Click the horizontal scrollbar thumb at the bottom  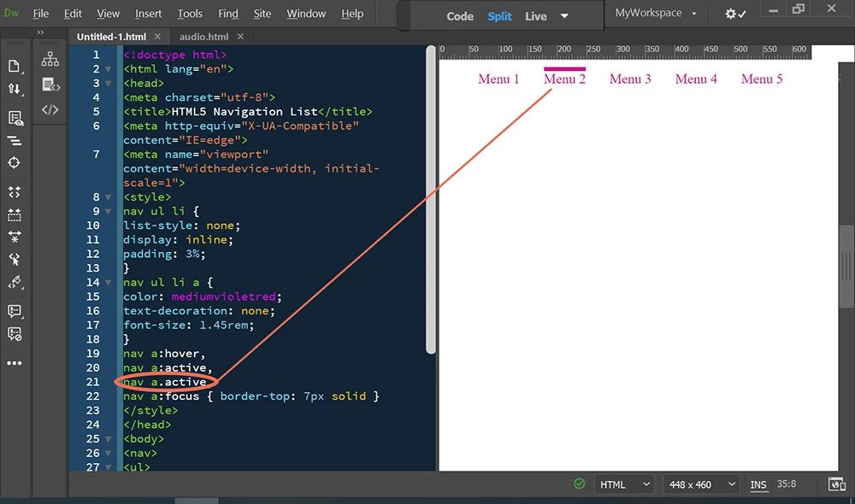(x=197, y=501)
